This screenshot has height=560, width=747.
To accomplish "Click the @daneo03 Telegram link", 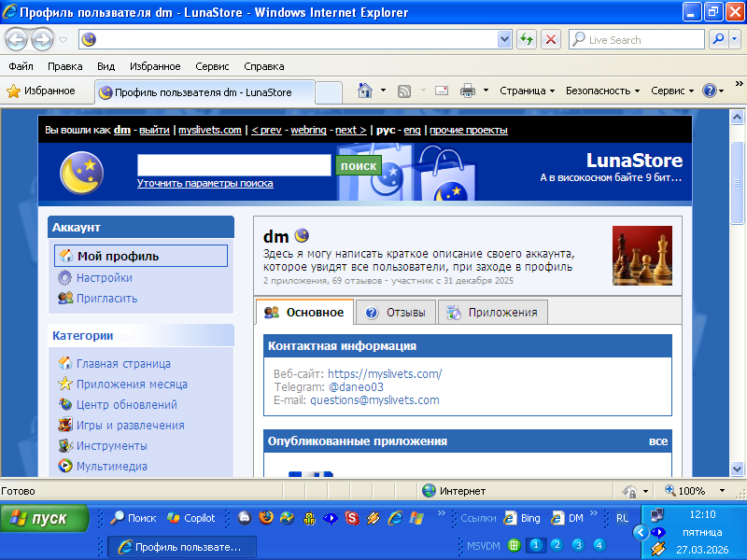I will 356,386.
